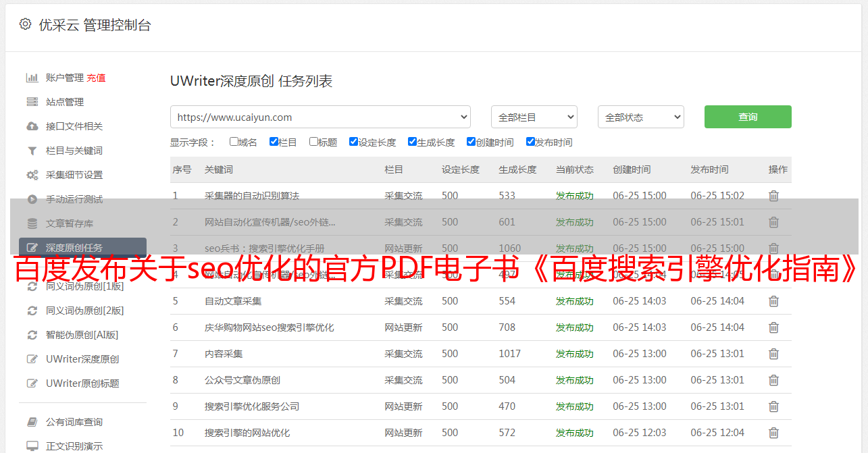Click the green 查询 button
This screenshot has height=453, width=868.
(x=748, y=117)
